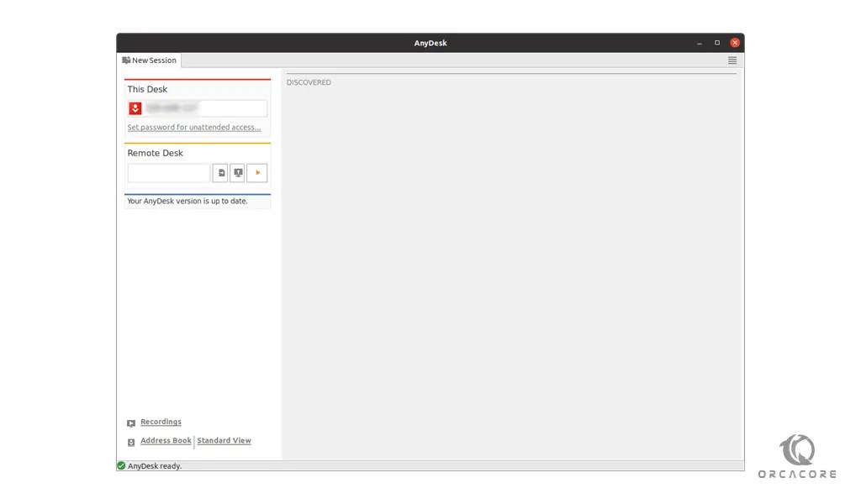This screenshot has height=504, width=861.
Task: Open the AnyDesk hamburger main menu
Action: coord(732,60)
